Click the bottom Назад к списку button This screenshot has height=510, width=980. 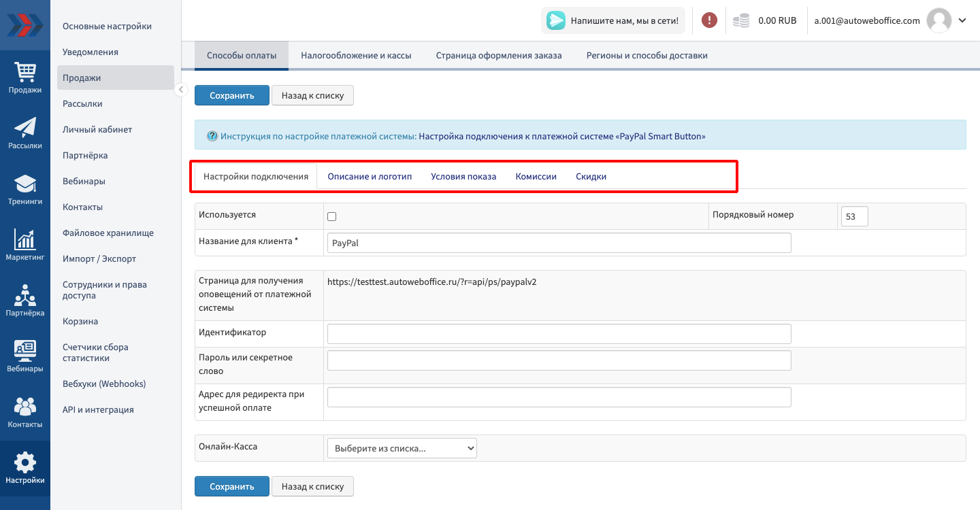pyautogui.click(x=312, y=486)
